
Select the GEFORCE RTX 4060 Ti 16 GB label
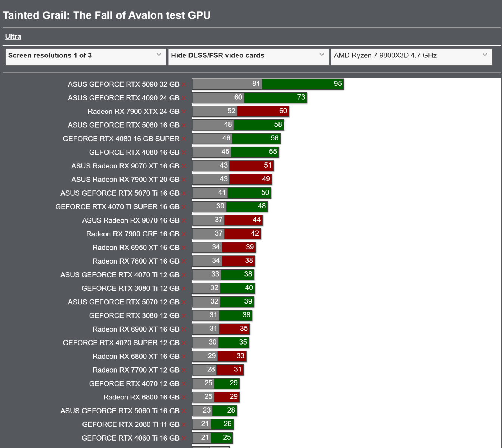tap(131, 438)
